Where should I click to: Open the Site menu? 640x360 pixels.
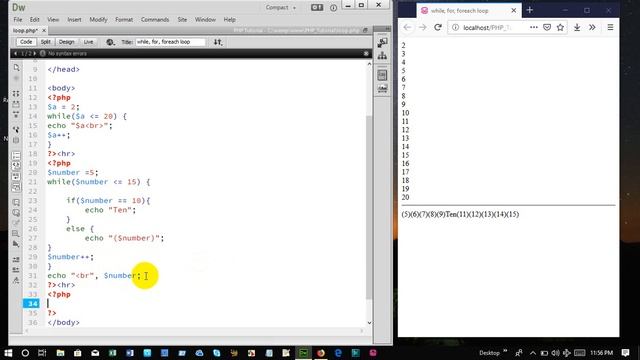pyautogui.click(x=182, y=20)
